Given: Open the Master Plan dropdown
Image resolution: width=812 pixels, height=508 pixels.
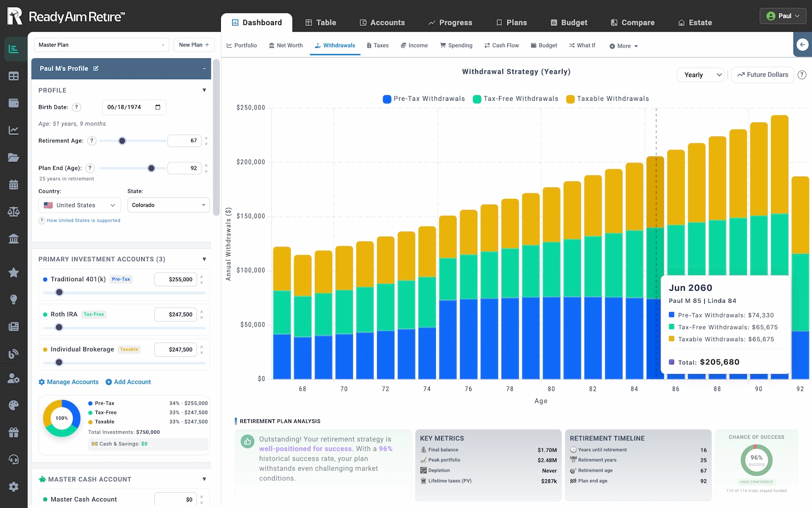Looking at the screenshot, I should (101, 45).
